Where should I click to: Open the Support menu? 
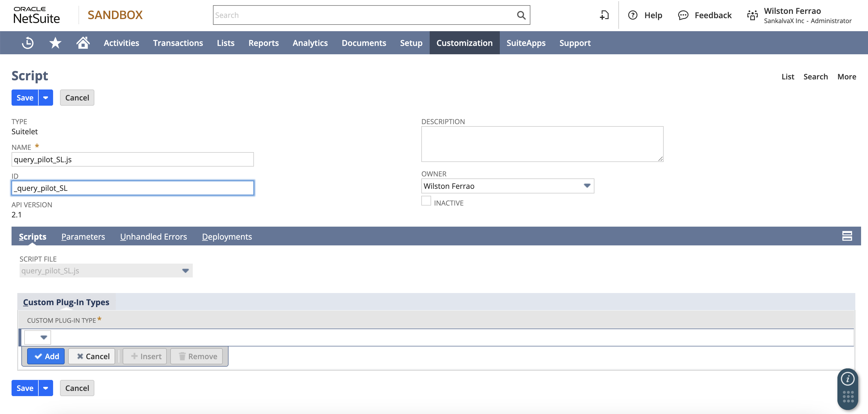point(575,43)
